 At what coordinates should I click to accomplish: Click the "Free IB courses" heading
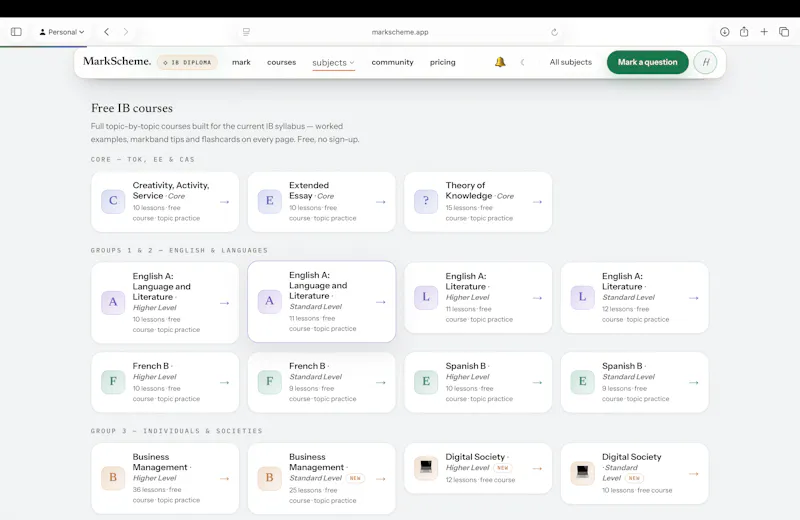(132, 108)
